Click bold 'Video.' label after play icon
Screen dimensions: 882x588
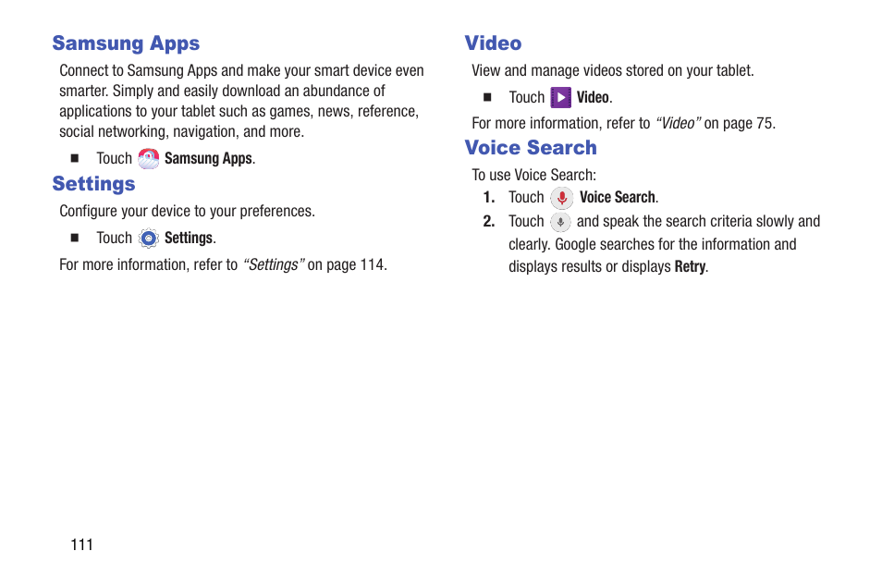(594, 97)
